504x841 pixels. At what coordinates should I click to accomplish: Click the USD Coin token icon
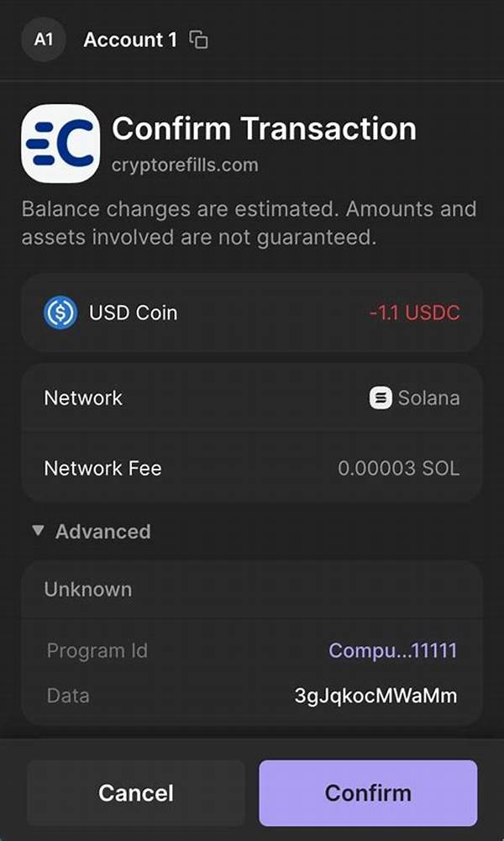click(60, 313)
